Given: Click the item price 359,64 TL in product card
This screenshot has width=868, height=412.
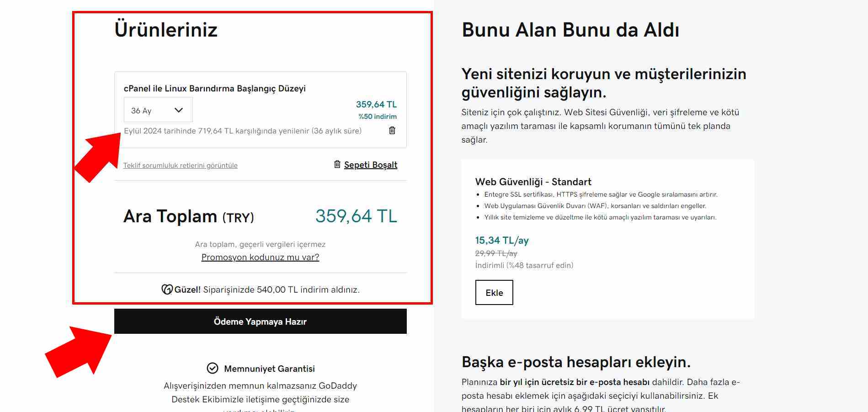Looking at the screenshot, I should (x=376, y=104).
